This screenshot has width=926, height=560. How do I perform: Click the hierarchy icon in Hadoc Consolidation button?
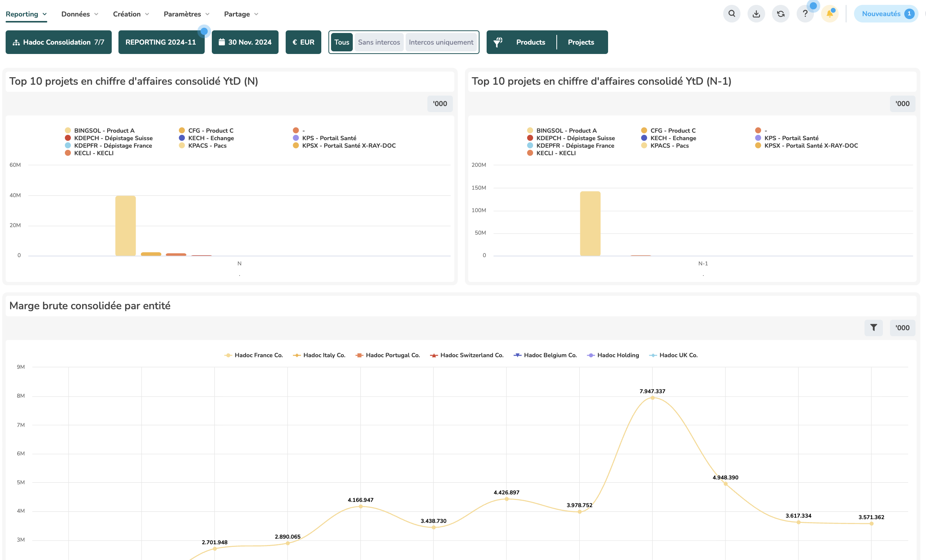click(16, 42)
